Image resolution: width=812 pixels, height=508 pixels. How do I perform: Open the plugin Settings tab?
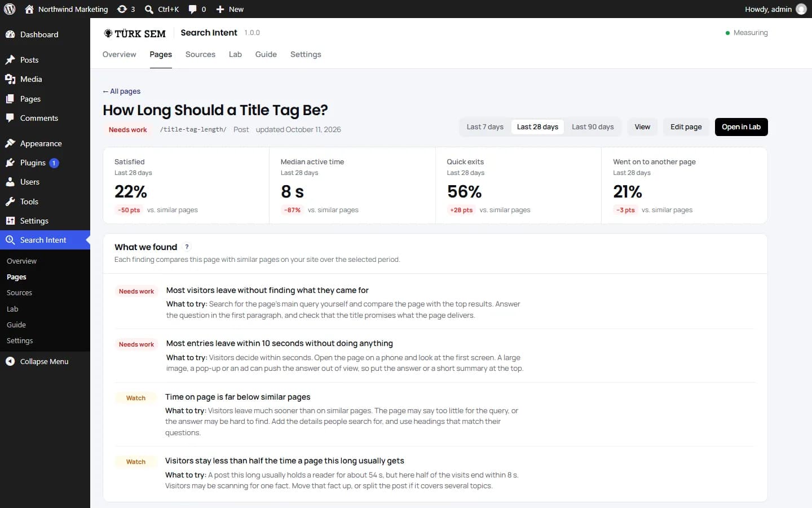306,54
